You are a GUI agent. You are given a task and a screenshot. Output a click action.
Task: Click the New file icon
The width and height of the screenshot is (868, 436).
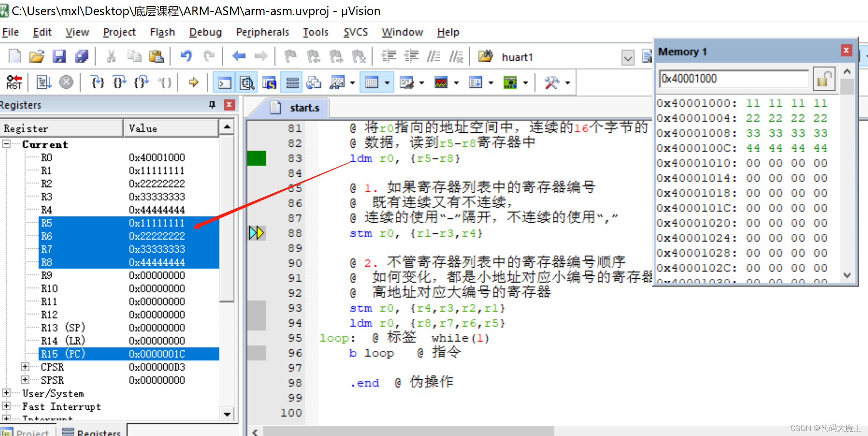[x=15, y=56]
